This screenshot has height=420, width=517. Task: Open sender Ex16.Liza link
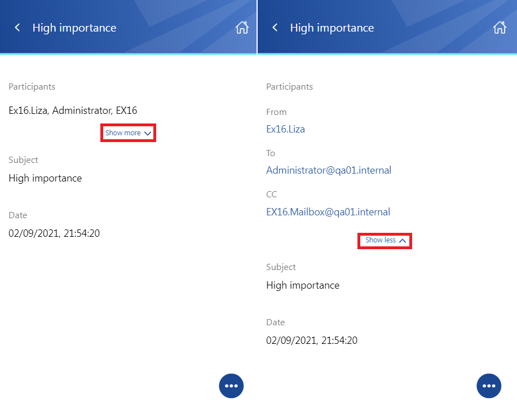pos(285,129)
